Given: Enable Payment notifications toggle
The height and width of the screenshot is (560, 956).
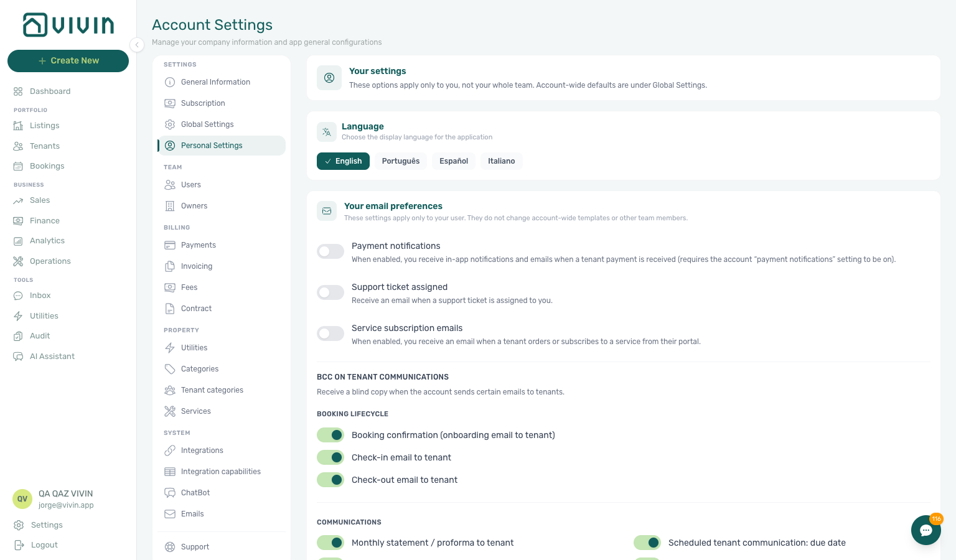Looking at the screenshot, I should (330, 251).
